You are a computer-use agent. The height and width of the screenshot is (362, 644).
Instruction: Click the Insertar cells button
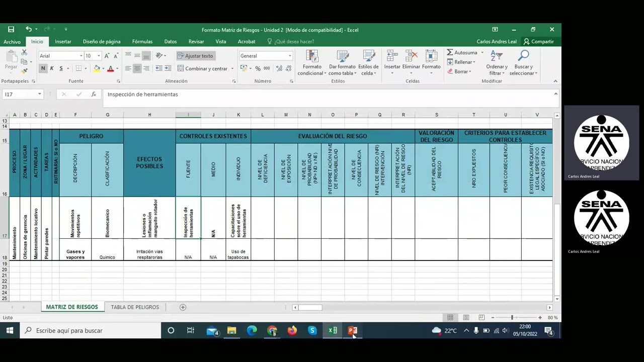point(392,63)
